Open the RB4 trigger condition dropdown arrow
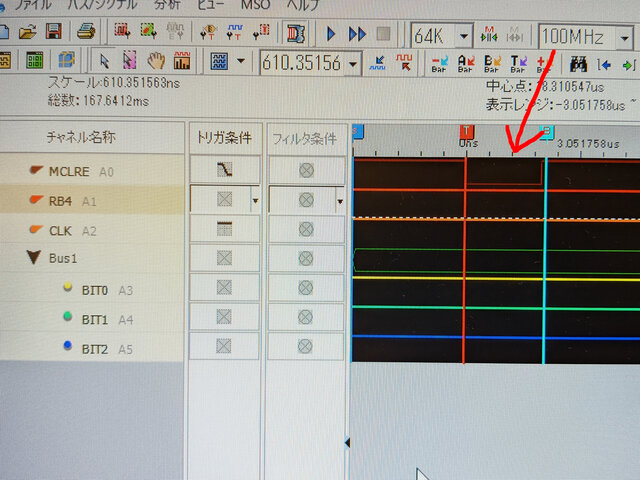This screenshot has width=640, height=480. tap(255, 200)
